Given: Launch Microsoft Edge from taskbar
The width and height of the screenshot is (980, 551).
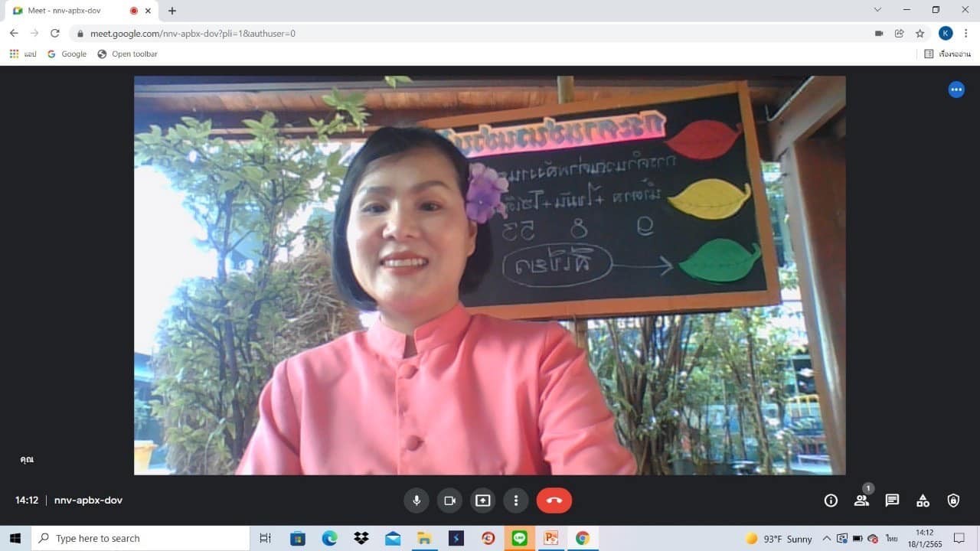Looking at the screenshot, I should (x=330, y=538).
